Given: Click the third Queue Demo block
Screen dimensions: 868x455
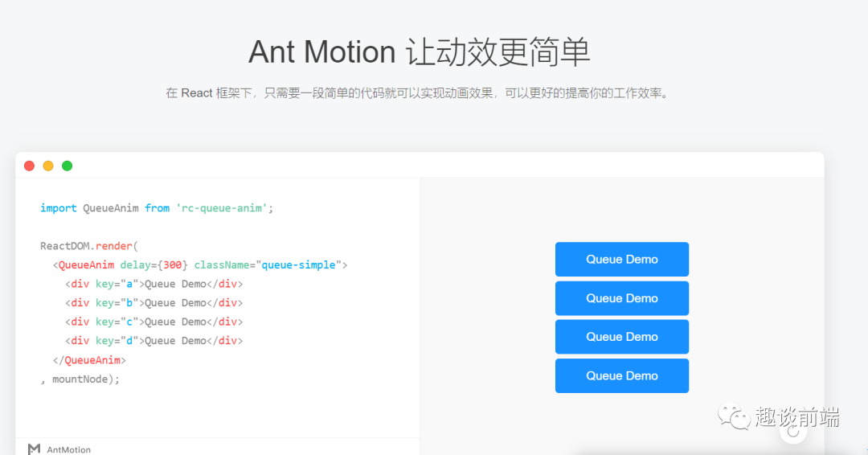Looking at the screenshot, I should pos(621,337).
